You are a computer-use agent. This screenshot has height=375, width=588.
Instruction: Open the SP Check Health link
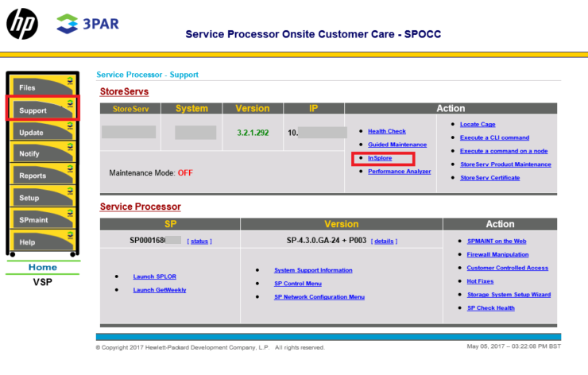tap(491, 308)
